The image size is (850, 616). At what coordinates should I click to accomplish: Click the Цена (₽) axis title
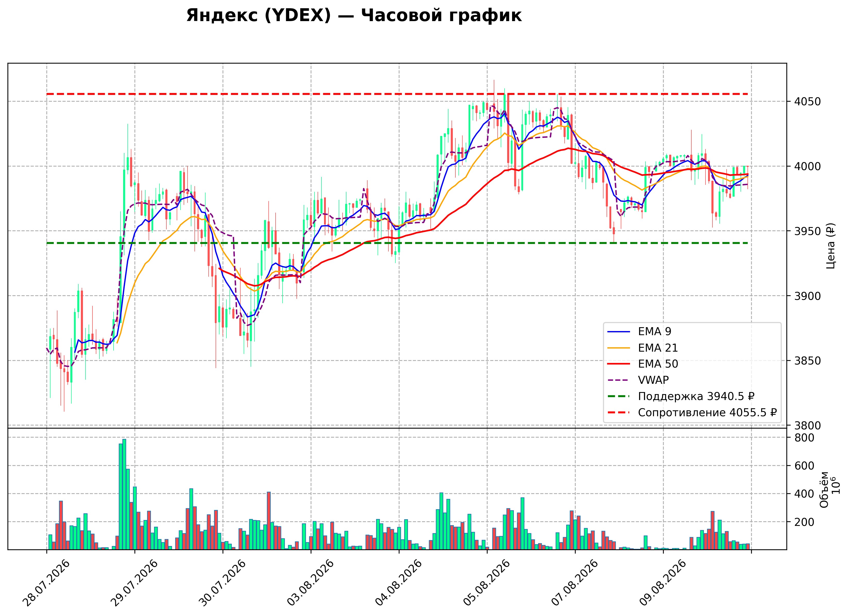(831, 246)
